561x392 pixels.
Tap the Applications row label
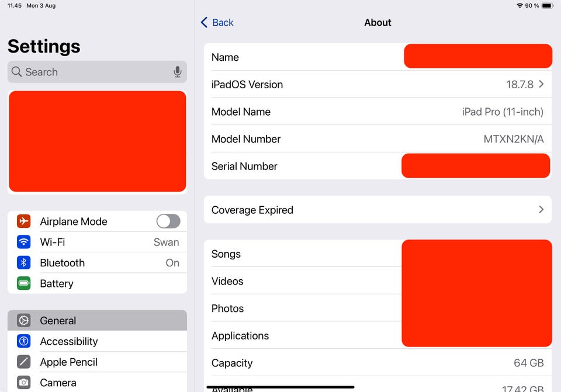click(240, 336)
